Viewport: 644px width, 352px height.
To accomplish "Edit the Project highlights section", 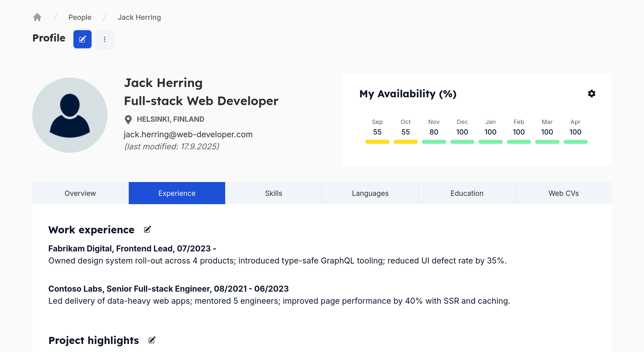I will (x=152, y=340).
